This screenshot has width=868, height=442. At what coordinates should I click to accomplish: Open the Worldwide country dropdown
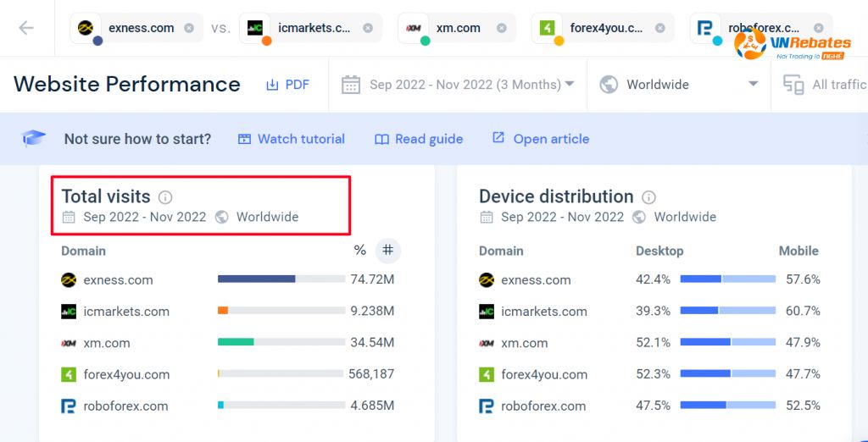click(679, 85)
